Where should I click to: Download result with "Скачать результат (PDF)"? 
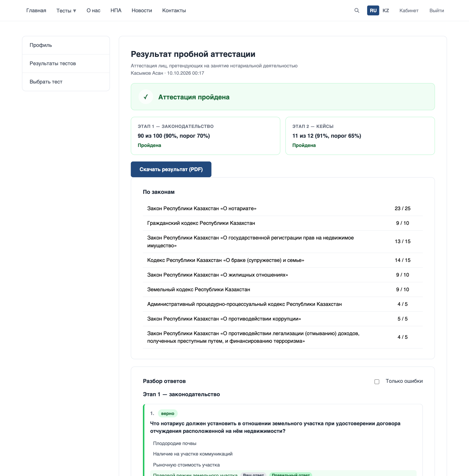click(171, 169)
